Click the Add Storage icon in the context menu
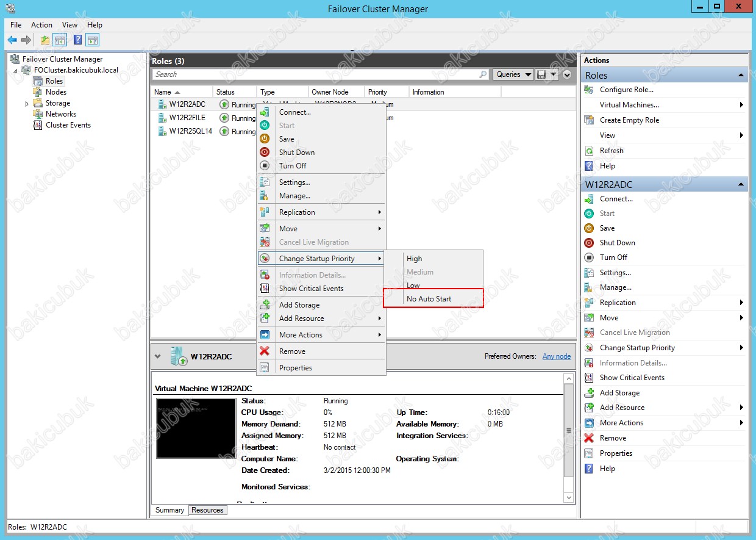The image size is (756, 540). point(265,305)
